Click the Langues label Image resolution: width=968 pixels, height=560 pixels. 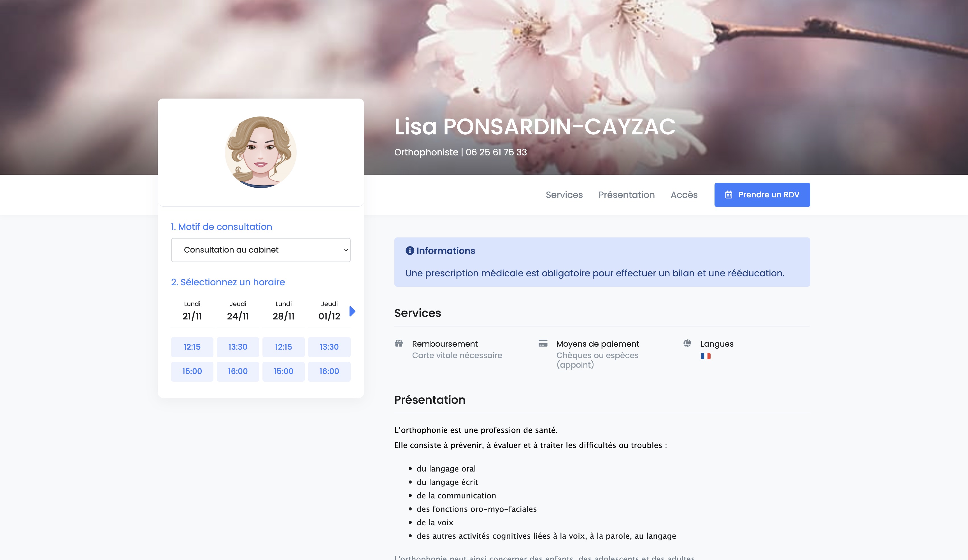coord(717,344)
